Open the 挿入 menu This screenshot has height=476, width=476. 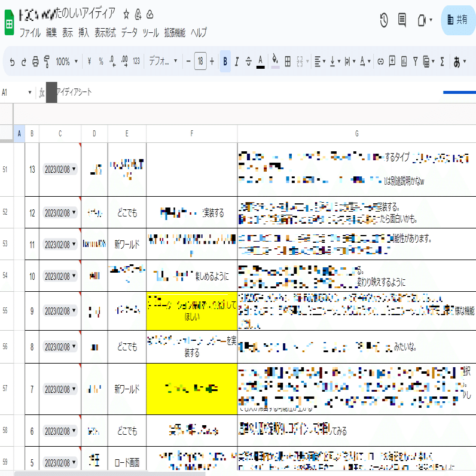pos(84,32)
